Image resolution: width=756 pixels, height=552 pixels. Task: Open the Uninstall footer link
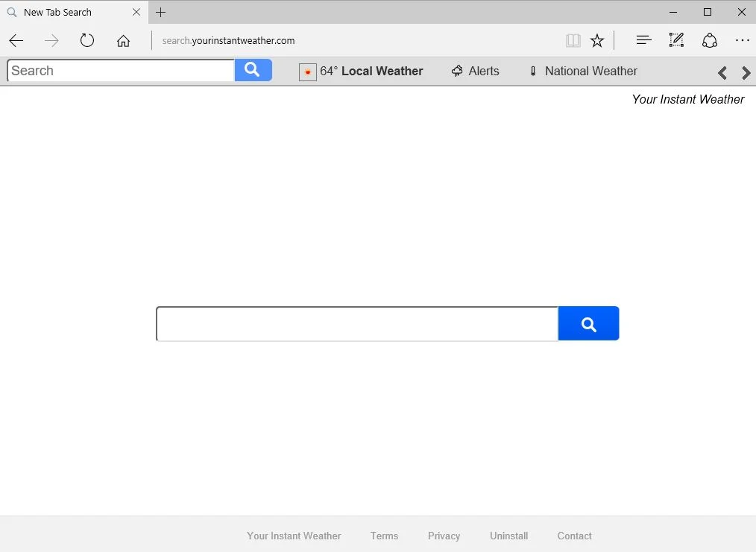tap(508, 536)
